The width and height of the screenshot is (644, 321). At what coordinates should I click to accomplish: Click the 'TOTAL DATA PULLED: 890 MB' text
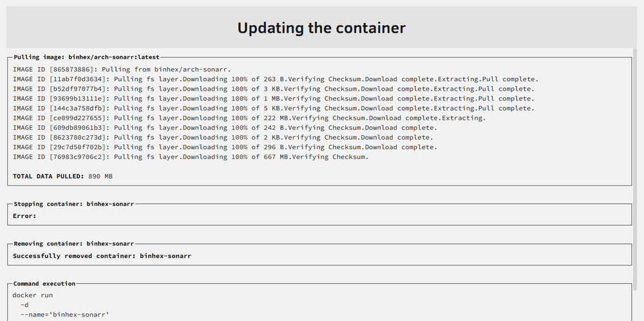62,176
